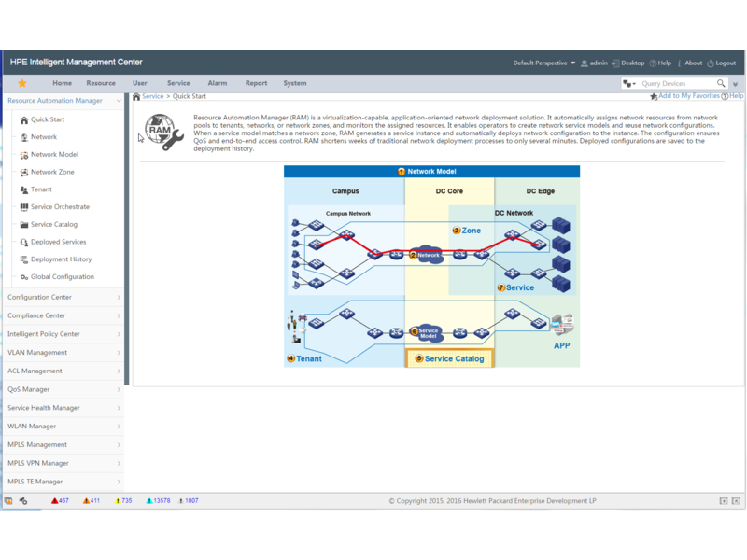
Task: Click the search magnifier icon
Action: pyautogui.click(x=721, y=83)
